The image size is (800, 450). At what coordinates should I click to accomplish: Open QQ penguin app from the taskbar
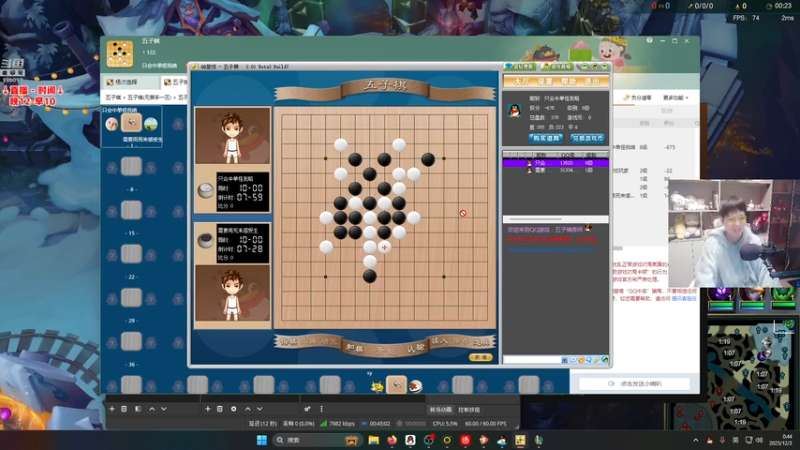tap(410, 440)
